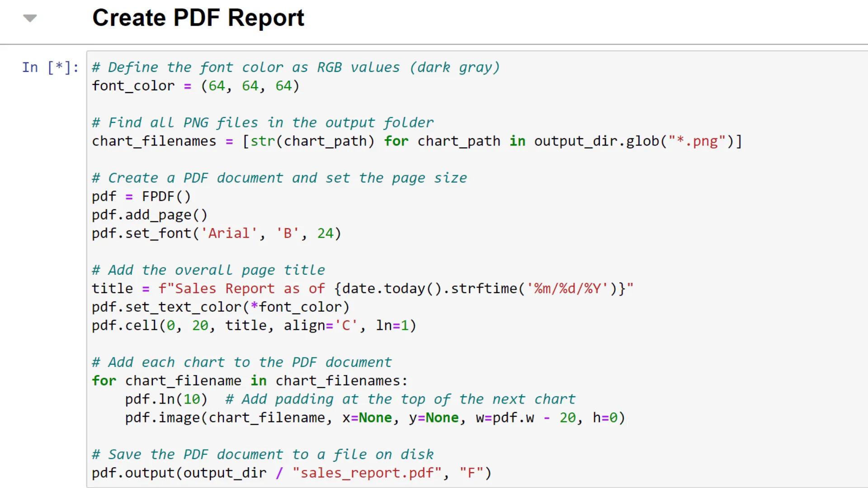Click the Save the PDF document comment

263,455
